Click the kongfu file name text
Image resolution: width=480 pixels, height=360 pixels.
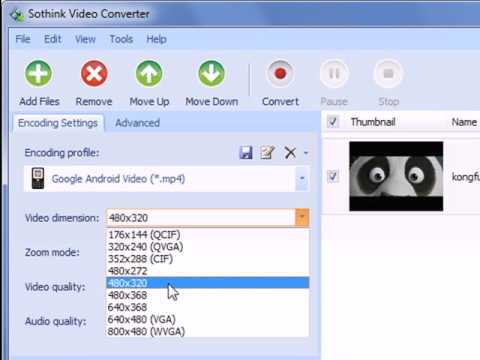tap(466, 177)
